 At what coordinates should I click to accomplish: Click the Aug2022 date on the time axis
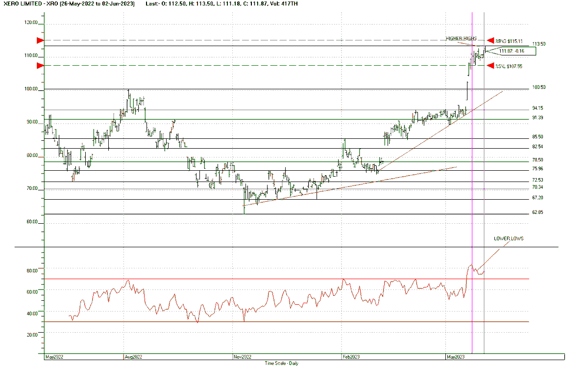click(x=134, y=357)
